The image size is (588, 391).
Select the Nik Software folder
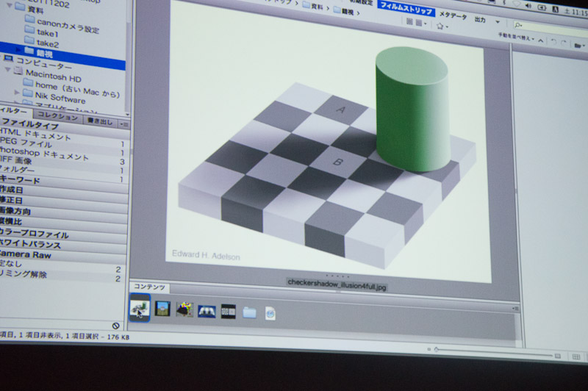[x=54, y=96]
